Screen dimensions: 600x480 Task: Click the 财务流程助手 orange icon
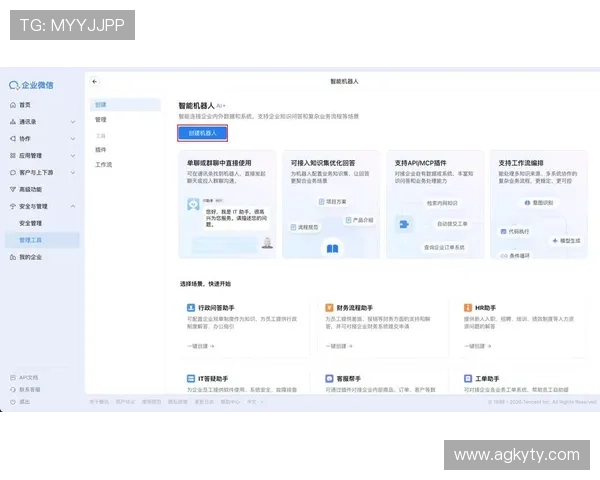pos(329,308)
